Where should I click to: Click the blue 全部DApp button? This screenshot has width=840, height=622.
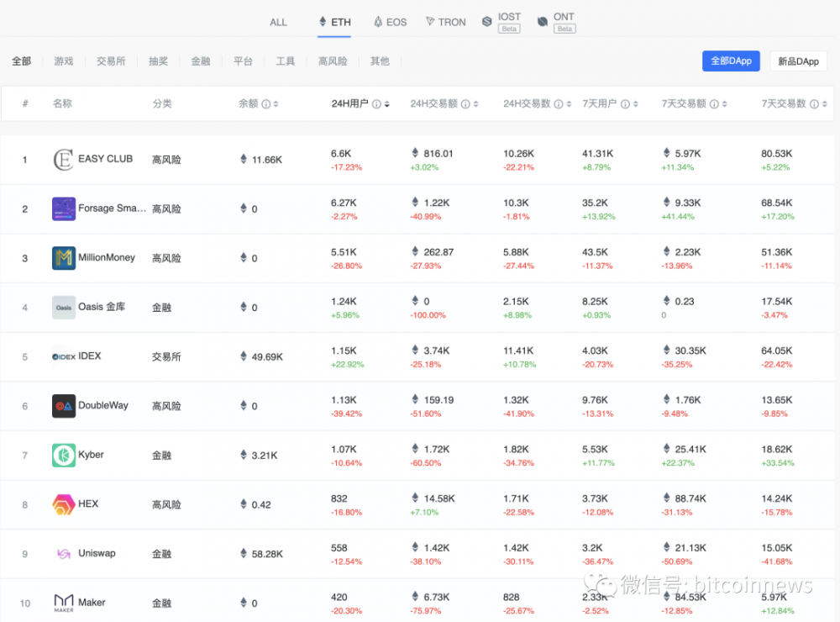coord(731,61)
